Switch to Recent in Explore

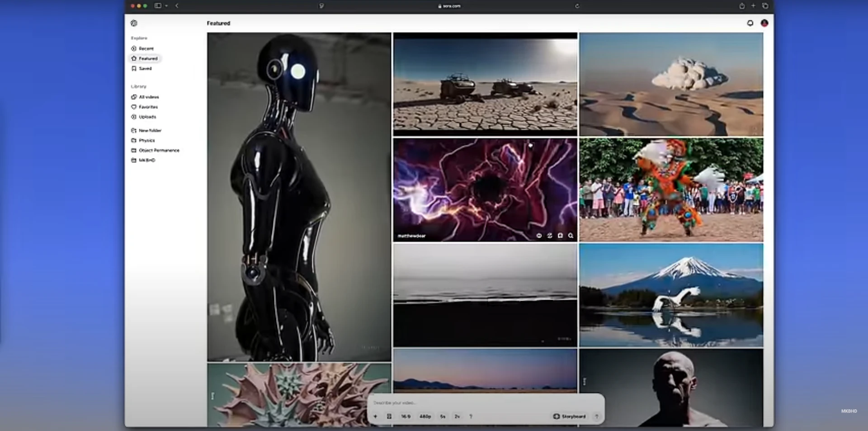[x=145, y=48]
